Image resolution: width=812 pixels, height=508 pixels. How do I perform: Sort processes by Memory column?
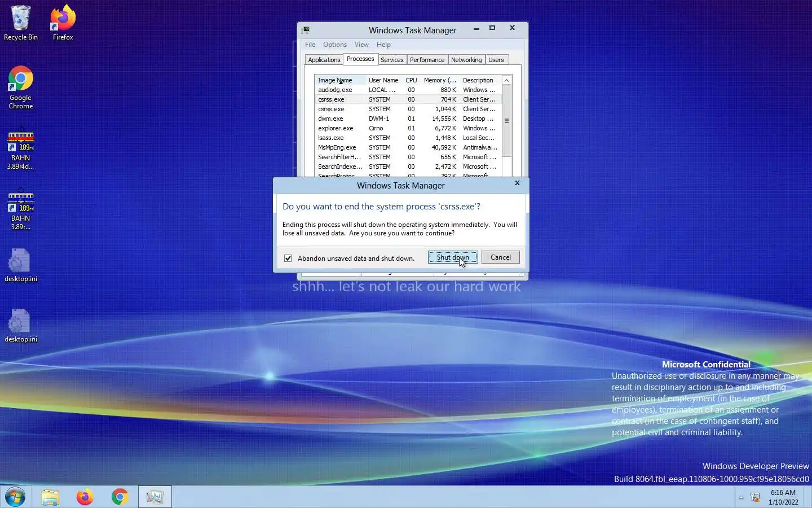[440, 80]
